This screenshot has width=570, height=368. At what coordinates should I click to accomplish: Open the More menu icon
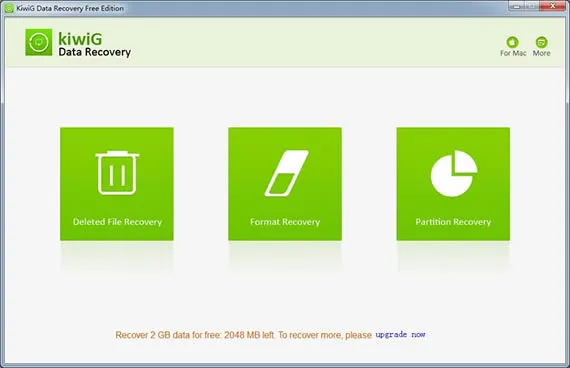click(x=541, y=42)
